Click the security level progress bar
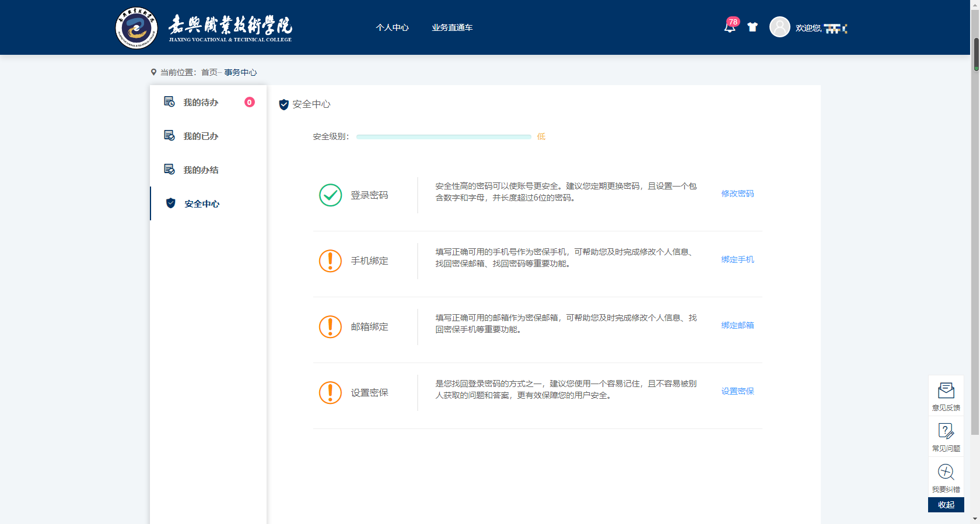The height and width of the screenshot is (524, 980). 443,137
